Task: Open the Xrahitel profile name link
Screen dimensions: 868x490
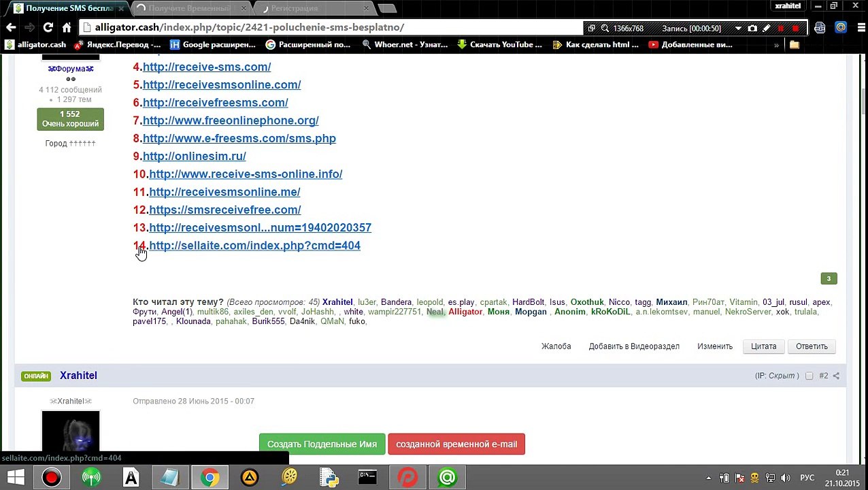Action: coord(78,376)
